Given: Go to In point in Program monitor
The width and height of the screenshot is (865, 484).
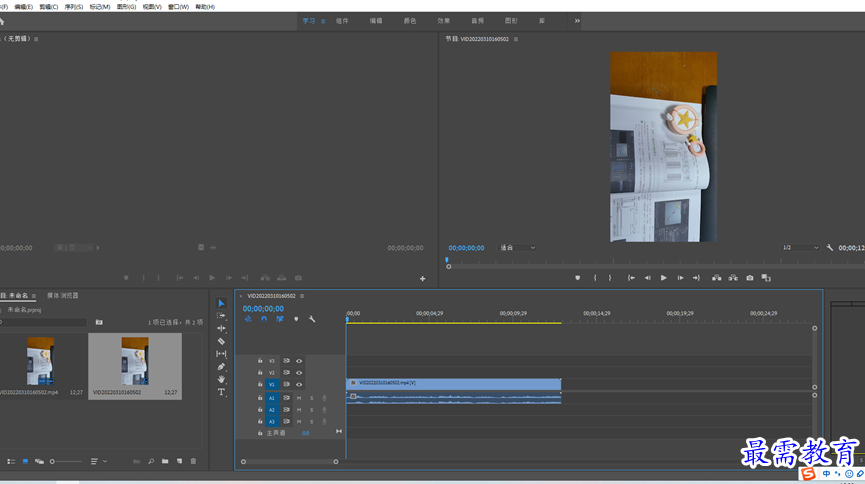Looking at the screenshot, I should click(x=631, y=278).
